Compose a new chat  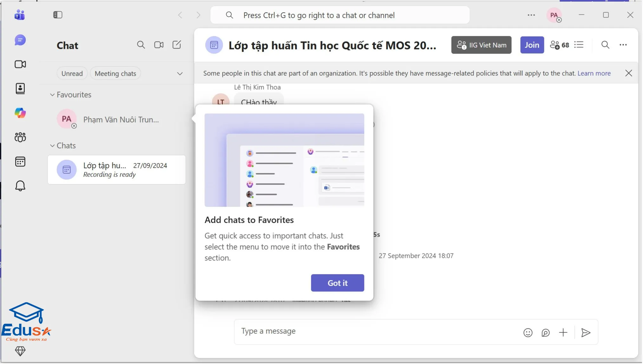coord(177,45)
